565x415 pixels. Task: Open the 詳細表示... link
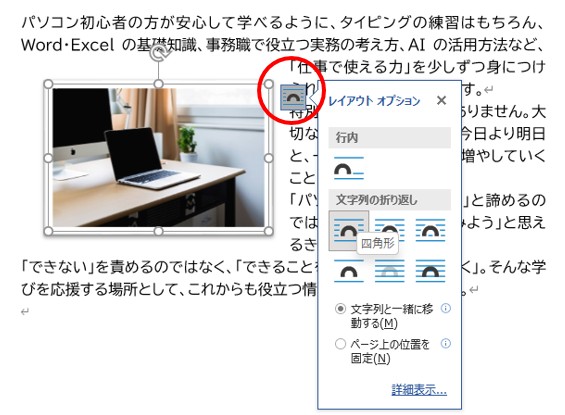[x=419, y=390]
